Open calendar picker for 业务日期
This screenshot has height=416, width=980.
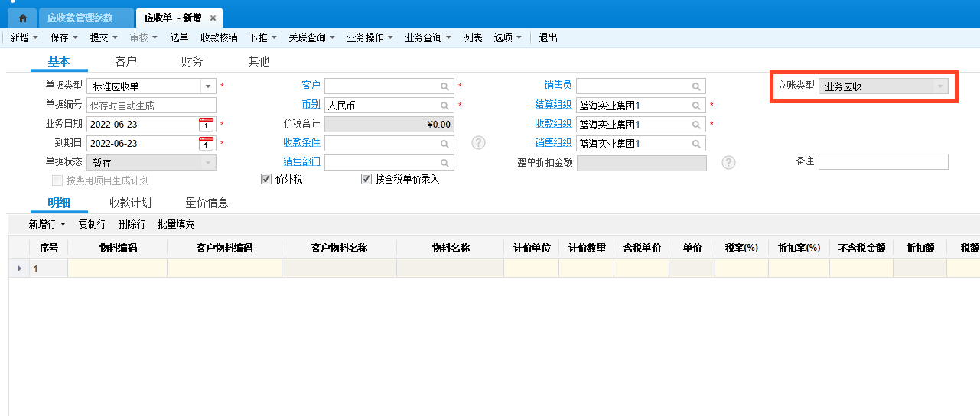point(207,124)
